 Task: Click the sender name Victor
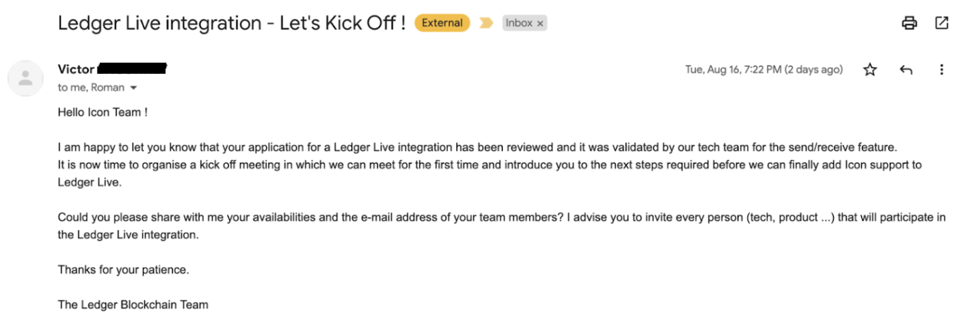[76, 69]
